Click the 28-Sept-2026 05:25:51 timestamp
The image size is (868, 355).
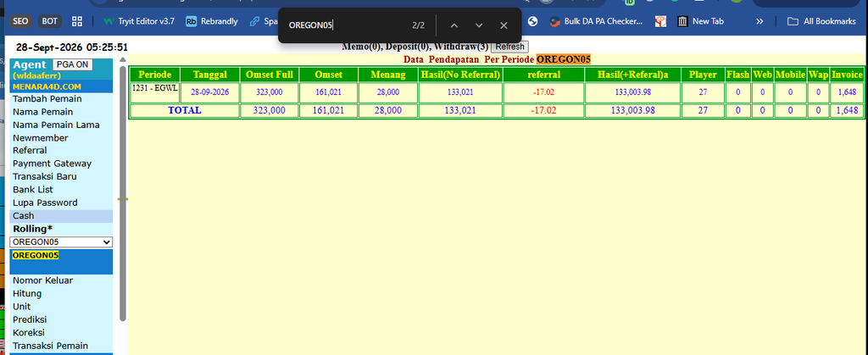tap(71, 47)
